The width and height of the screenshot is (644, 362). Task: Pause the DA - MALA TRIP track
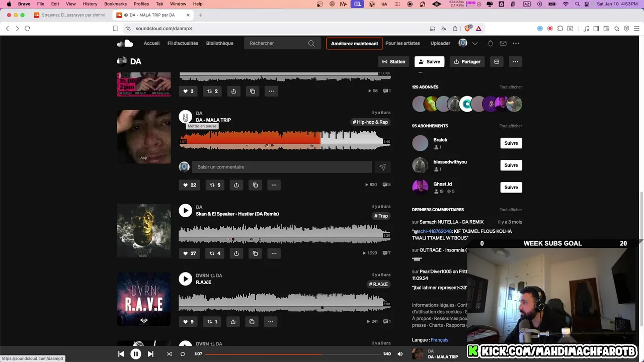click(185, 117)
